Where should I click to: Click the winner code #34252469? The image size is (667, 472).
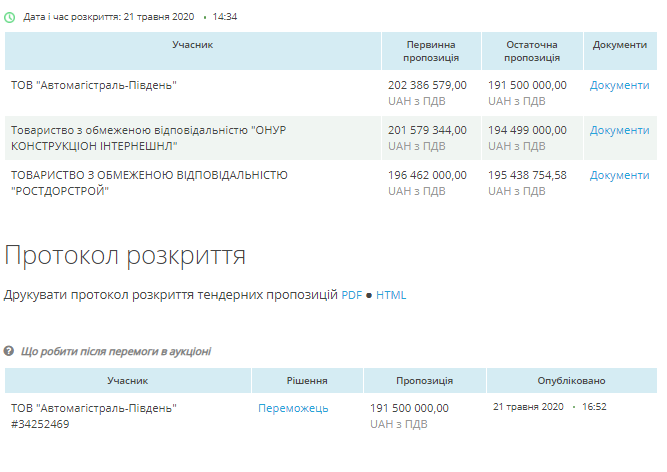[x=40, y=424]
